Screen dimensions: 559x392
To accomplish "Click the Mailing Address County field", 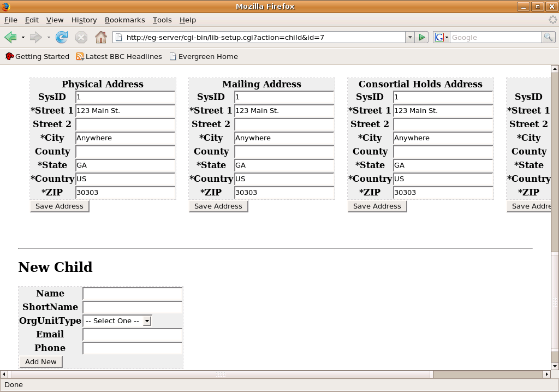I will click(x=284, y=151).
